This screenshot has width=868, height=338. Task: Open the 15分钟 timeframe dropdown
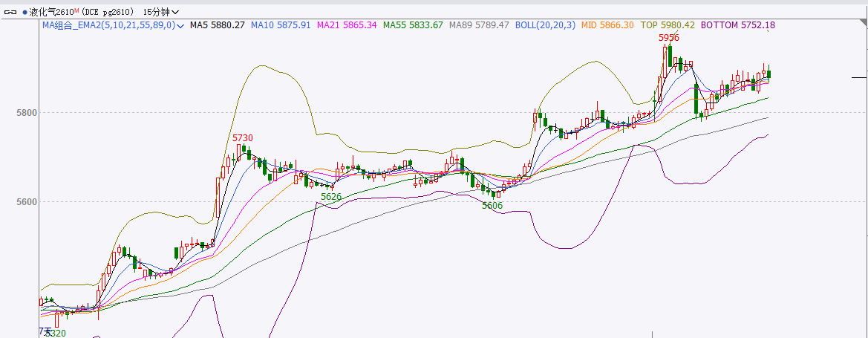[160, 12]
